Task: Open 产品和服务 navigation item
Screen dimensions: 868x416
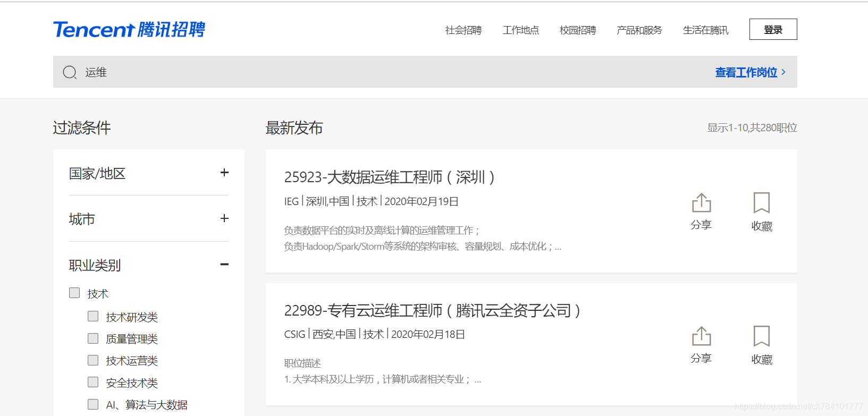Action: [x=639, y=30]
